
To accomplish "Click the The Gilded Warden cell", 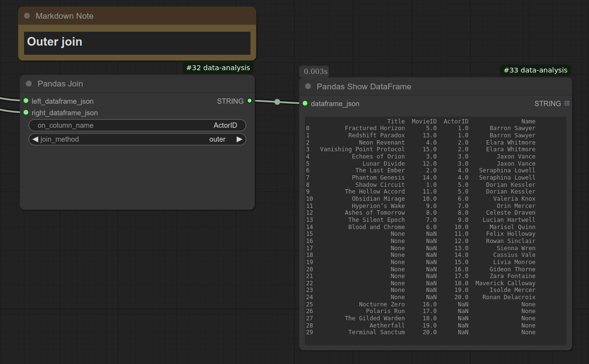I will coord(375,318).
